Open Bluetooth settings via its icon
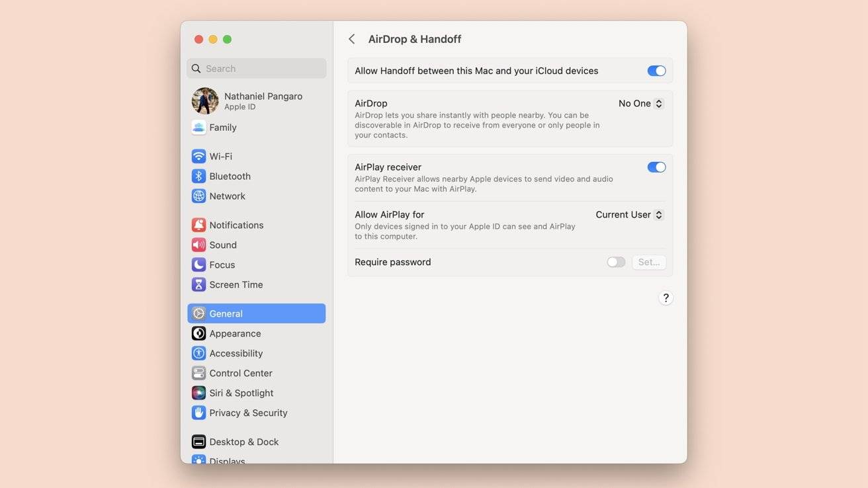 (x=198, y=176)
